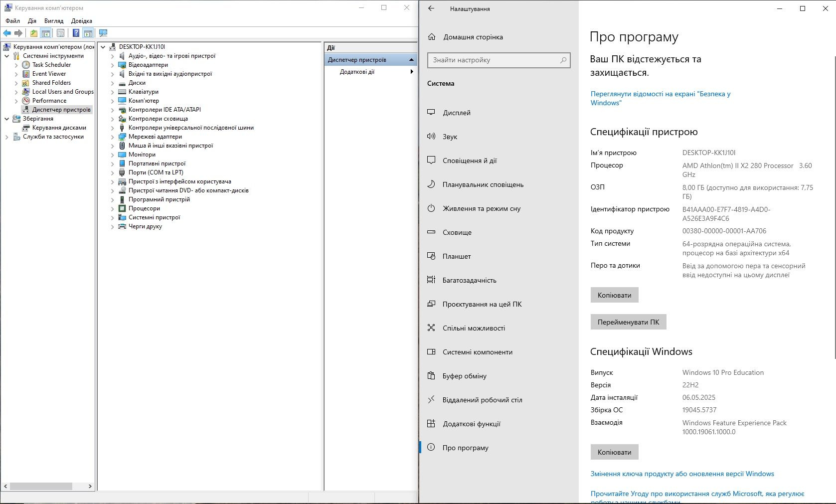
Task: Collapse the Системні інструменти tree node
Action: (x=6, y=56)
